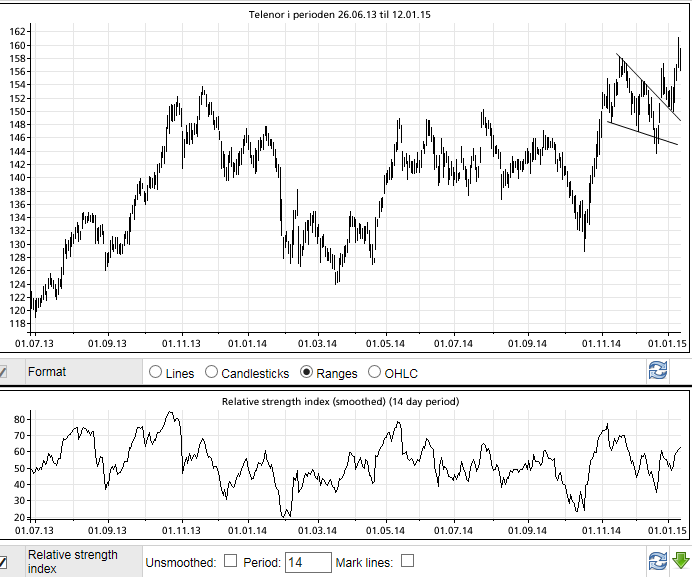Click the Format row label
The width and height of the screenshot is (692, 577).
click(x=47, y=373)
